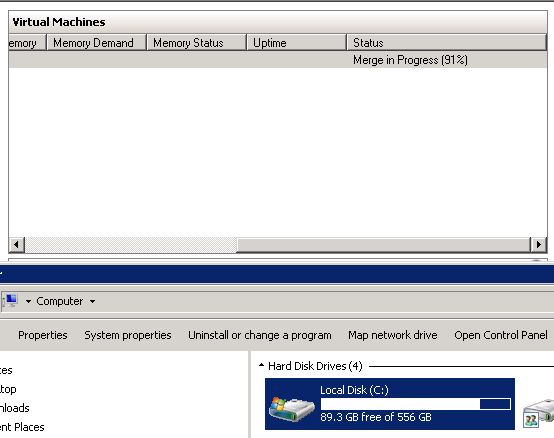Click Map network drive
Image resolution: width=554 pixels, height=438 pixels.
pyautogui.click(x=393, y=335)
